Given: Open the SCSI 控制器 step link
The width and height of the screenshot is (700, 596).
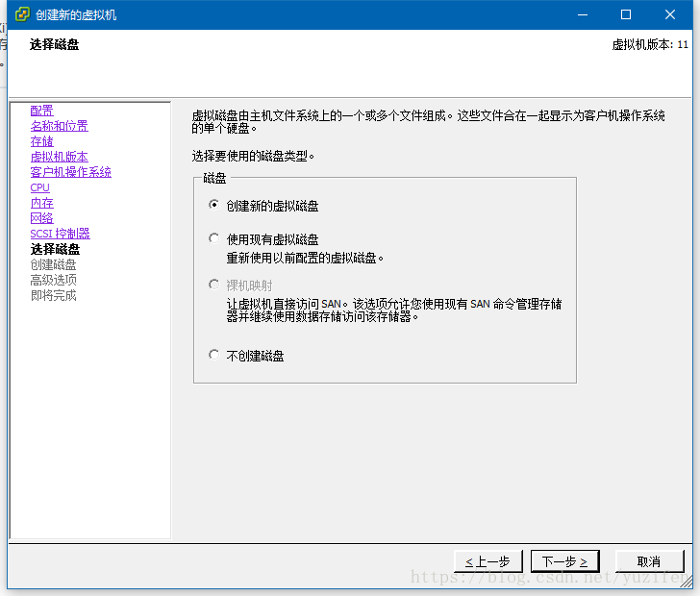Looking at the screenshot, I should click(60, 234).
